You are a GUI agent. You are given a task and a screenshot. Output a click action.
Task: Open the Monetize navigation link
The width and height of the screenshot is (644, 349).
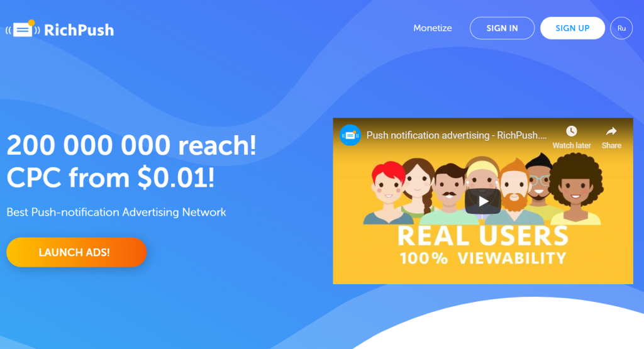point(433,28)
